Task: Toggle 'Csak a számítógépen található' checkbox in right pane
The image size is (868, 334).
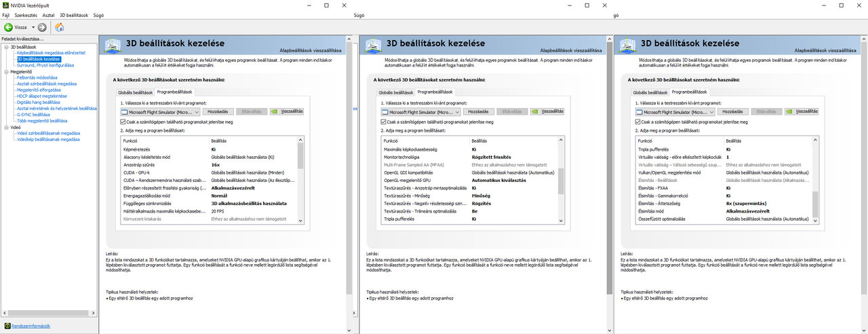Action: point(638,122)
